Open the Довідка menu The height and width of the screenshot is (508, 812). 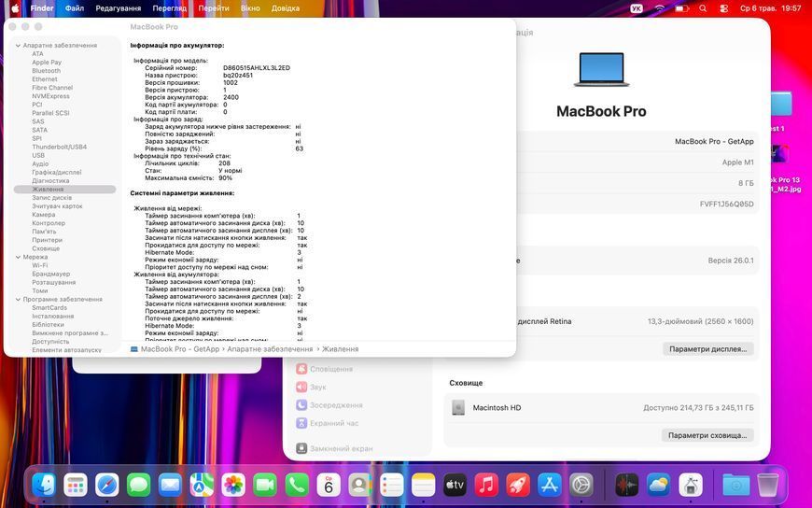pos(285,8)
